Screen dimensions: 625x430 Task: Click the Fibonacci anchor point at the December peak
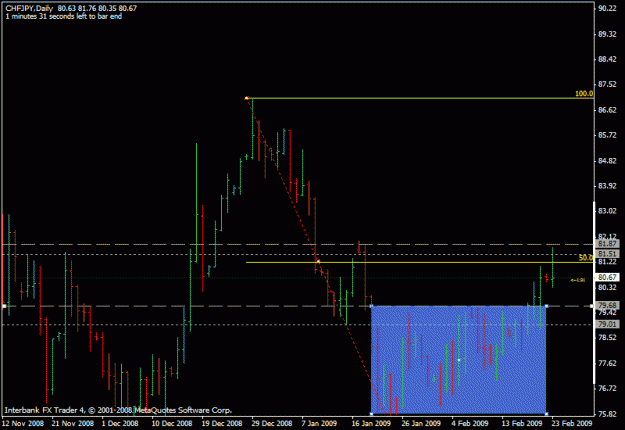[246, 98]
